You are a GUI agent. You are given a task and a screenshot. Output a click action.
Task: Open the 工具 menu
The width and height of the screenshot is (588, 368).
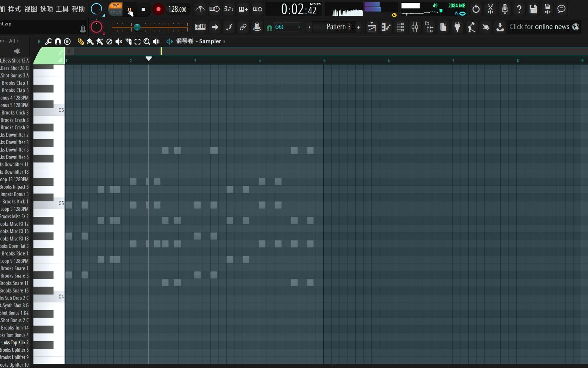[x=62, y=9]
